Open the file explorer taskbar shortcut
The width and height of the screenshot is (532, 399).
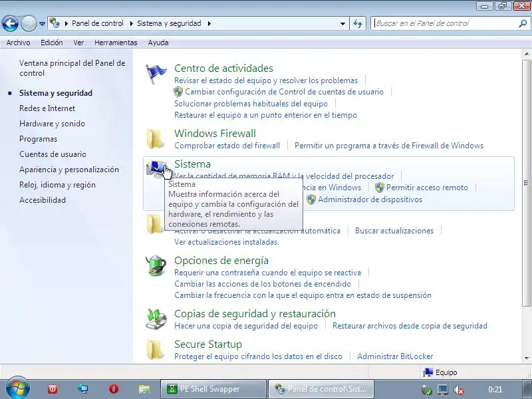pos(144,389)
